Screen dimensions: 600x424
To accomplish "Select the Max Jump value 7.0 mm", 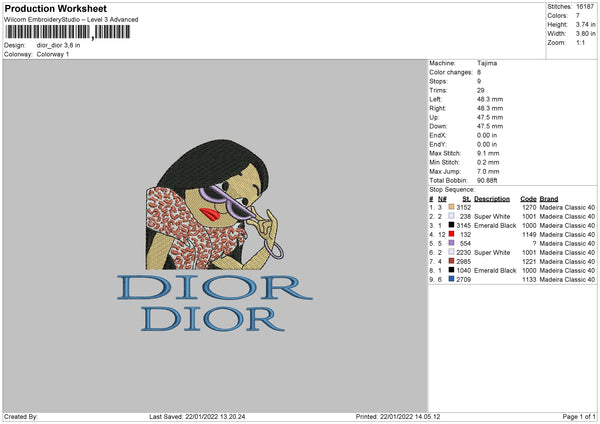I will pyautogui.click(x=488, y=171).
